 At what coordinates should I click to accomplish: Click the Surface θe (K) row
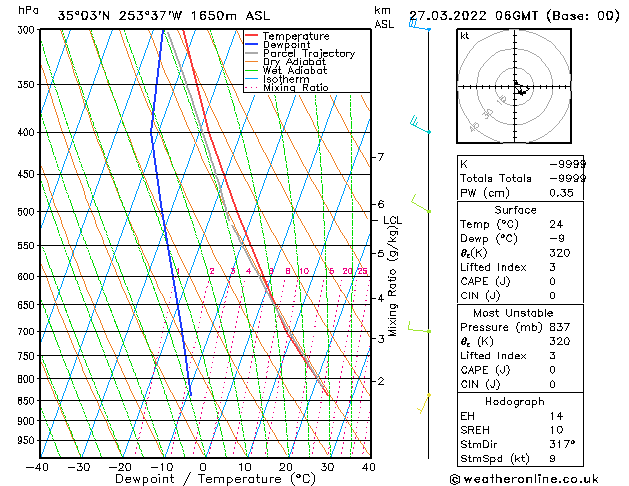(x=520, y=253)
